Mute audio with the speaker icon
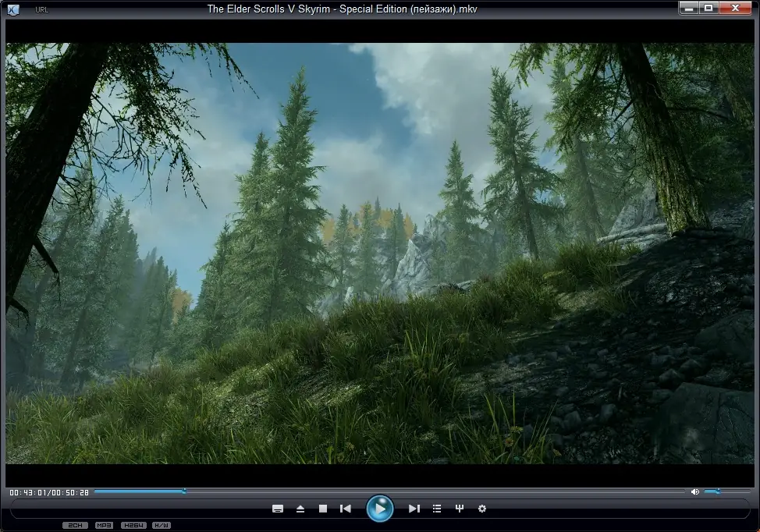This screenshot has height=532, width=760. pyautogui.click(x=694, y=491)
